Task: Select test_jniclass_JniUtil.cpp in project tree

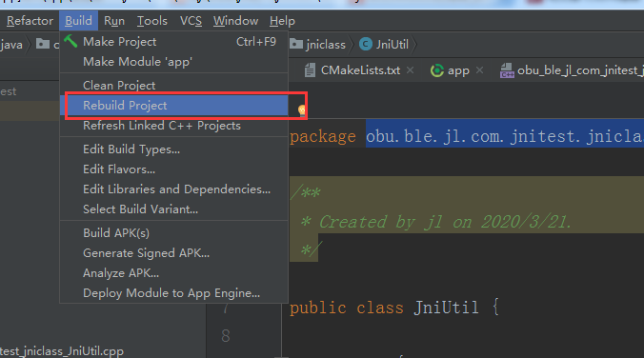Action: (x=62, y=351)
